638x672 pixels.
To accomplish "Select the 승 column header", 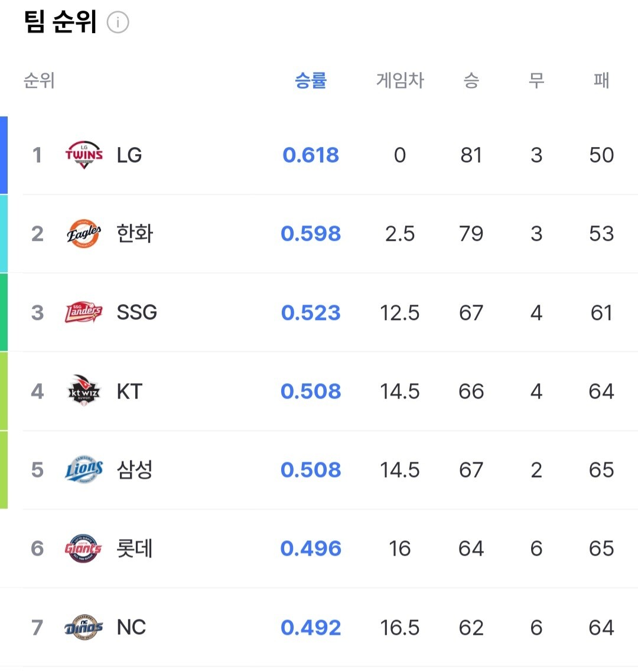I will click(471, 80).
